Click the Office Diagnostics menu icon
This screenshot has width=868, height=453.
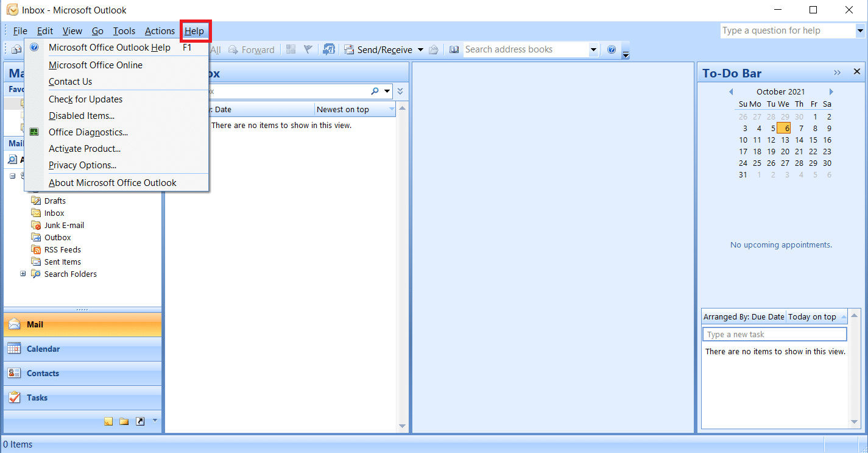click(34, 132)
